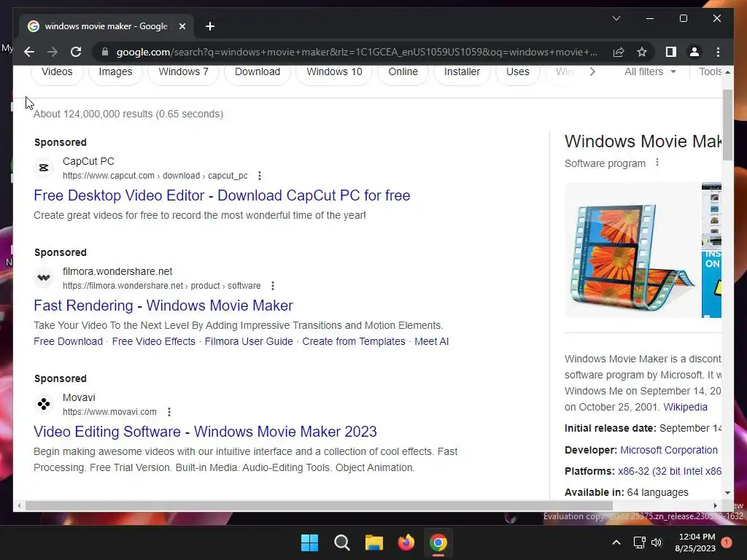Open the Tools option

click(711, 71)
